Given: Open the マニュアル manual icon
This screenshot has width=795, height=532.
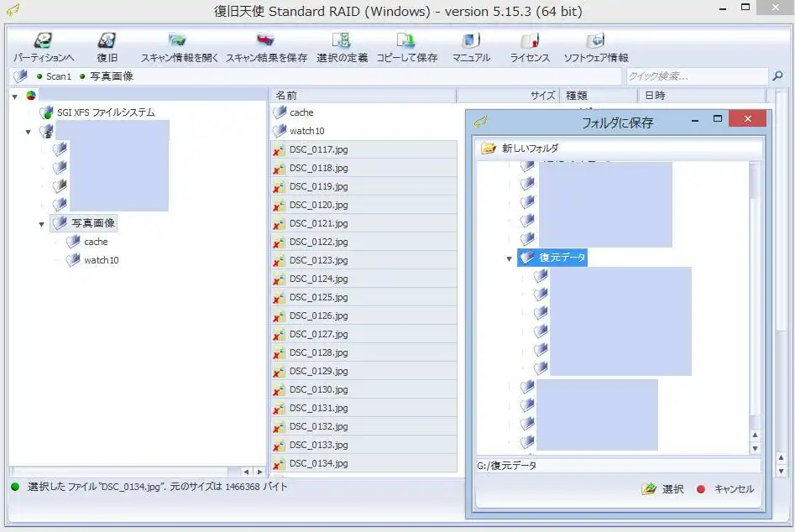Looking at the screenshot, I should (471, 42).
